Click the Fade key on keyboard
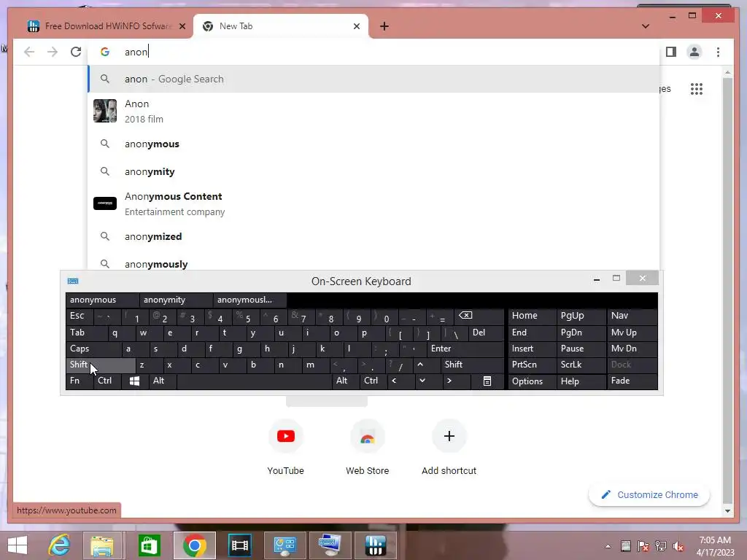The image size is (747, 560). pyautogui.click(x=632, y=381)
